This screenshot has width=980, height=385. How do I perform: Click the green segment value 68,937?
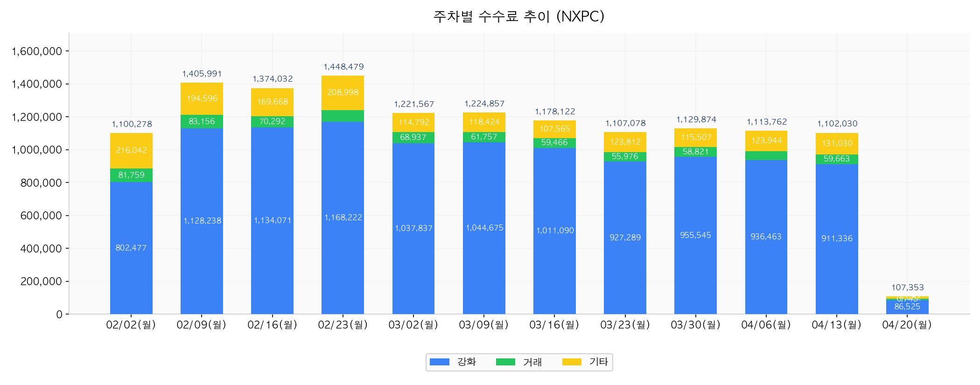413,137
